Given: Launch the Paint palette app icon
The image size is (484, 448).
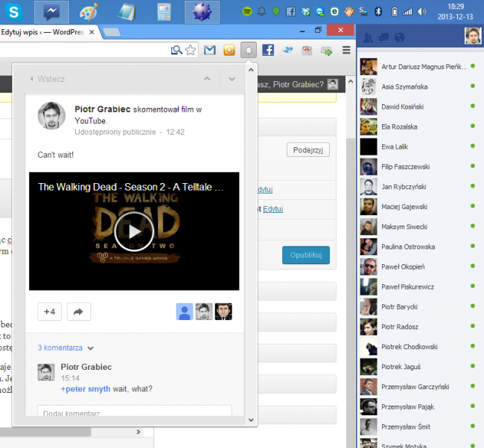Looking at the screenshot, I should pos(89,13).
